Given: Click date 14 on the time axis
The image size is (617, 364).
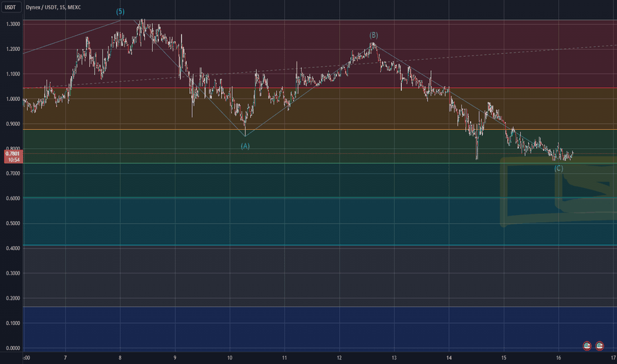Looking at the screenshot, I should point(449,357).
